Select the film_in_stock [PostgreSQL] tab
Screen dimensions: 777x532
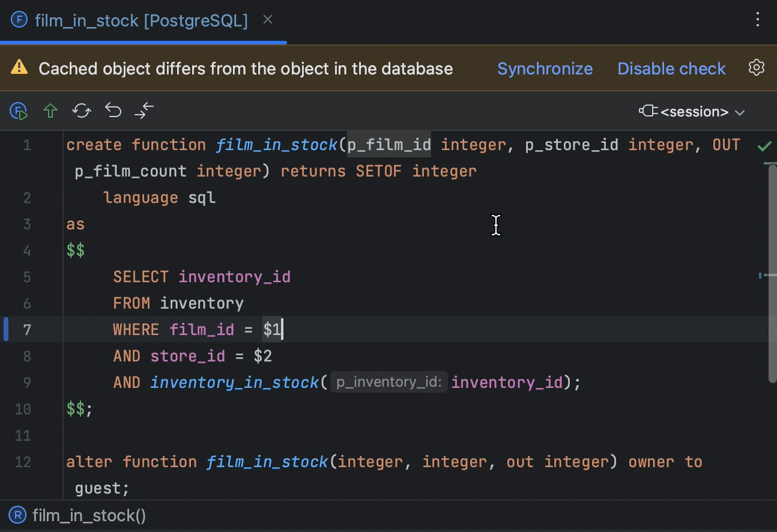141,21
